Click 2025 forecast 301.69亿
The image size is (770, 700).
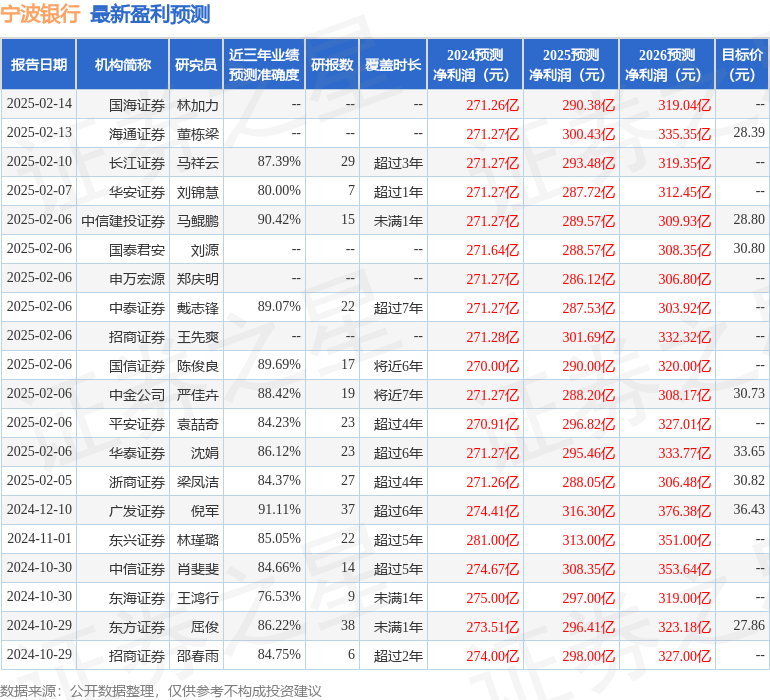click(x=588, y=337)
